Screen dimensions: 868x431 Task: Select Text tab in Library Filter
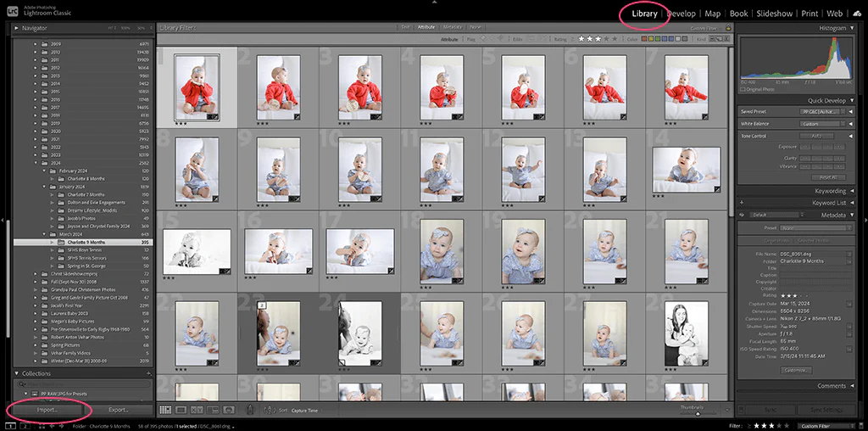click(x=405, y=27)
